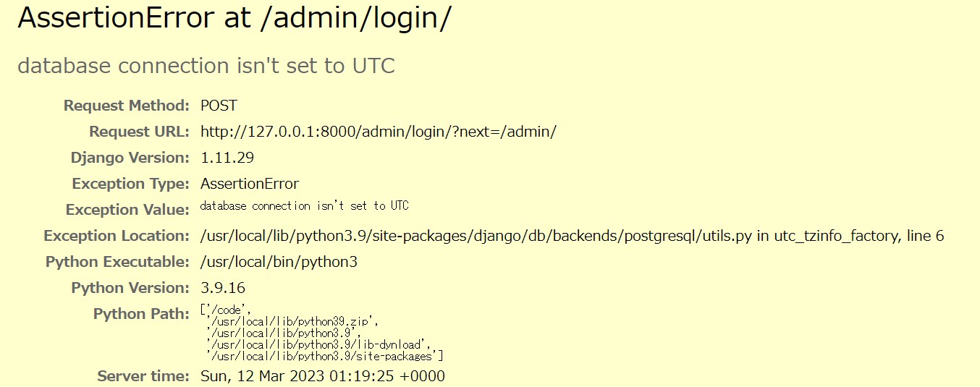Click the small monospace exception value text

(x=305, y=206)
